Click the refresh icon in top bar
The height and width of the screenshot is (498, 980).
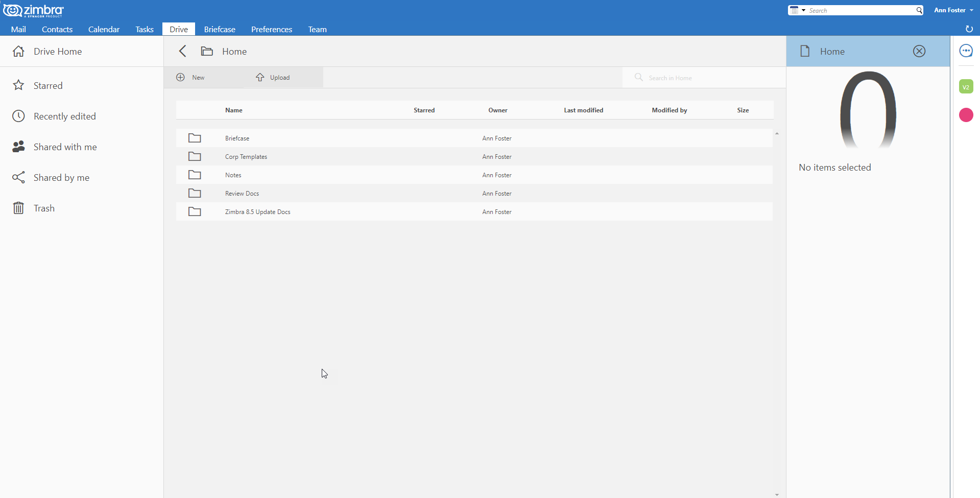click(x=969, y=29)
